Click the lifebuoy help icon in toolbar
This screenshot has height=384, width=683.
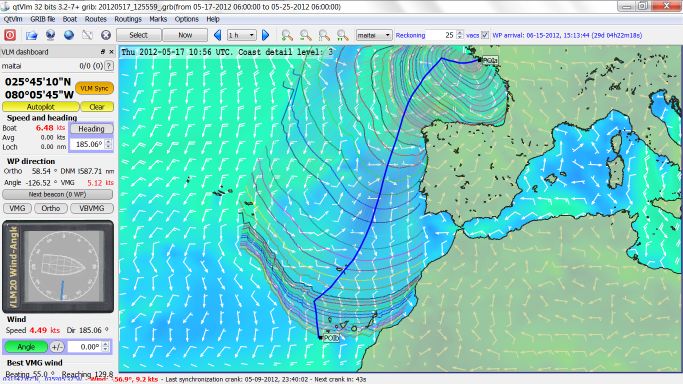pos(106,35)
